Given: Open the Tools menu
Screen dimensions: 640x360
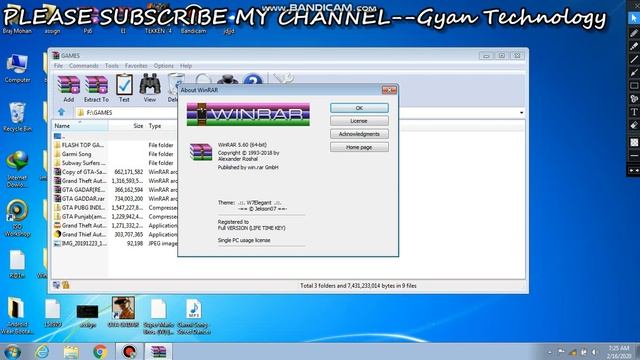Looking at the screenshot, I should [x=111, y=66].
